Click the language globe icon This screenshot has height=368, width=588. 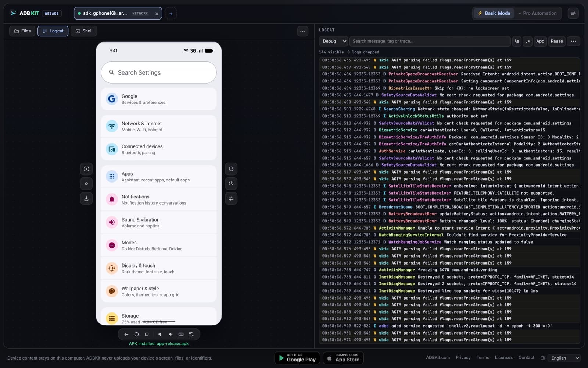pyautogui.click(x=543, y=358)
